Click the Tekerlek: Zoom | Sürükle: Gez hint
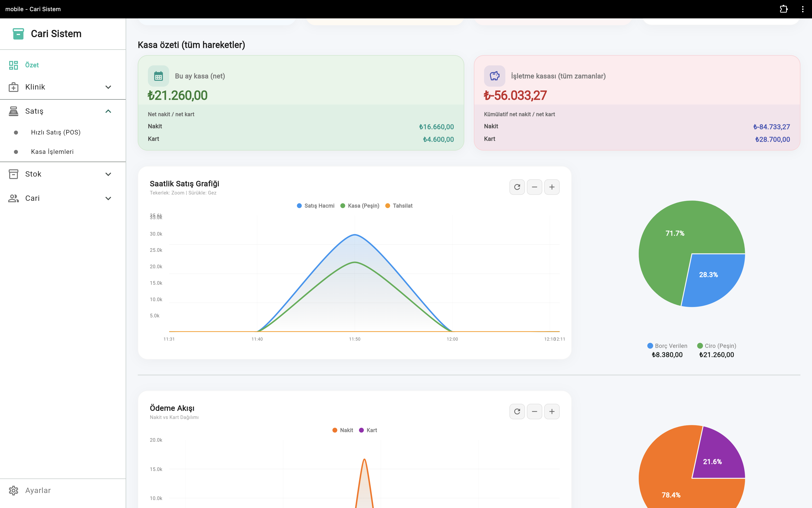The image size is (812, 508). (x=183, y=193)
